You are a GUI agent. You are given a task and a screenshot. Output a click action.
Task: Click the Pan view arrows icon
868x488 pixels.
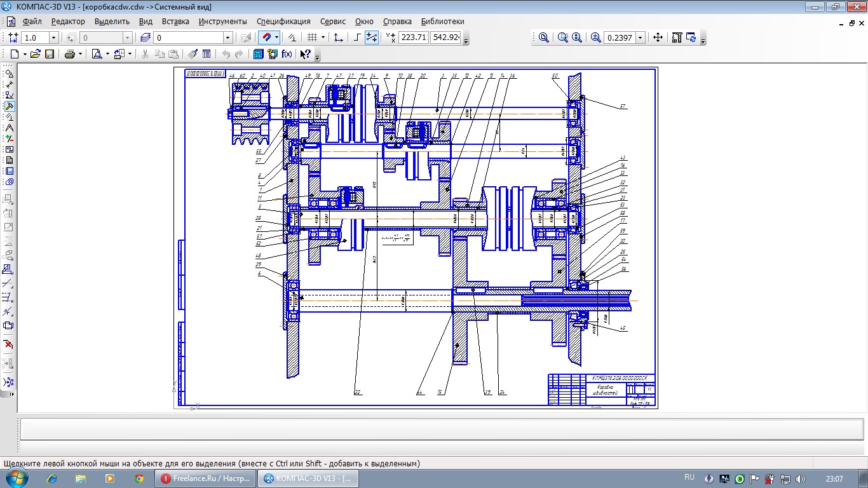(x=658, y=37)
